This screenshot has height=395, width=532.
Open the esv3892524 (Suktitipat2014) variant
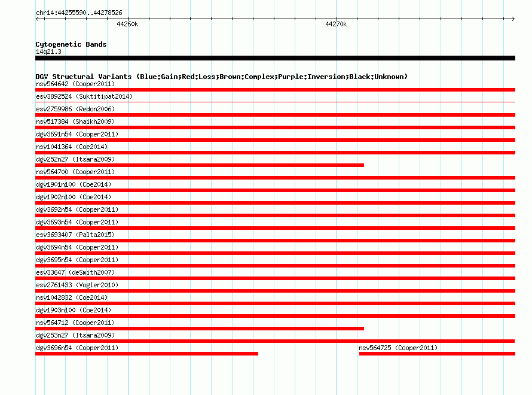tap(84, 96)
